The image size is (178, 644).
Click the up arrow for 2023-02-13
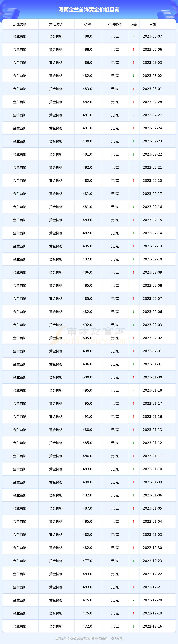pyautogui.click(x=133, y=246)
